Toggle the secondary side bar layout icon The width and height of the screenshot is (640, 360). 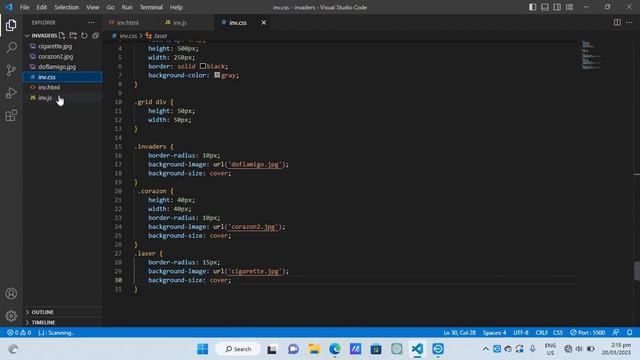pyautogui.click(x=557, y=7)
